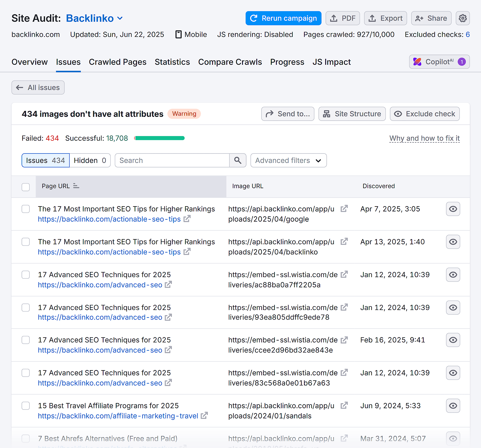Click the Discovered column header
The height and width of the screenshot is (448, 481).
click(x=378, y=186)
